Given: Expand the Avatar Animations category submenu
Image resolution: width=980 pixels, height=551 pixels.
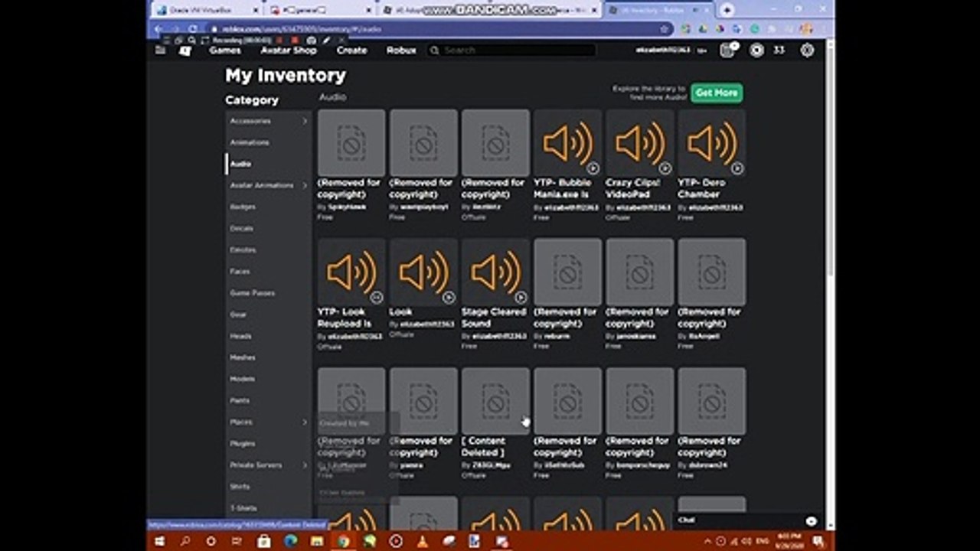Looking at the screenshot, I should coord(305,185).
